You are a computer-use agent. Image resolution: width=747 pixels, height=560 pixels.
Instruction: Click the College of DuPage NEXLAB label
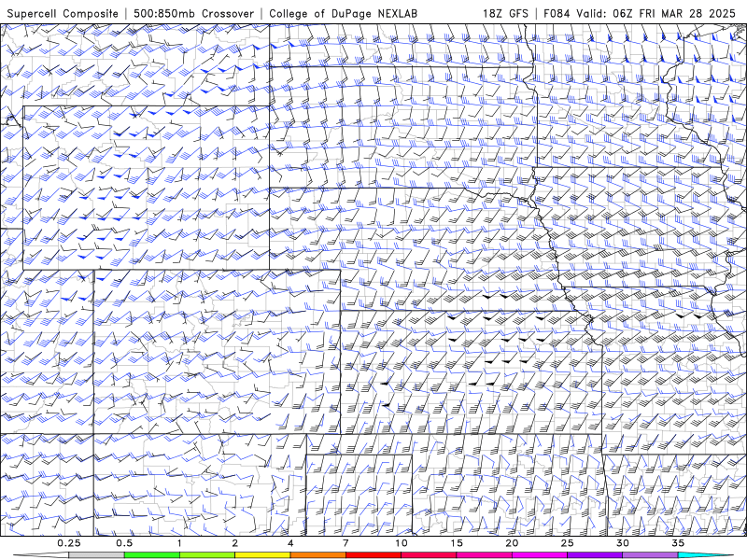tap(343, 13)
